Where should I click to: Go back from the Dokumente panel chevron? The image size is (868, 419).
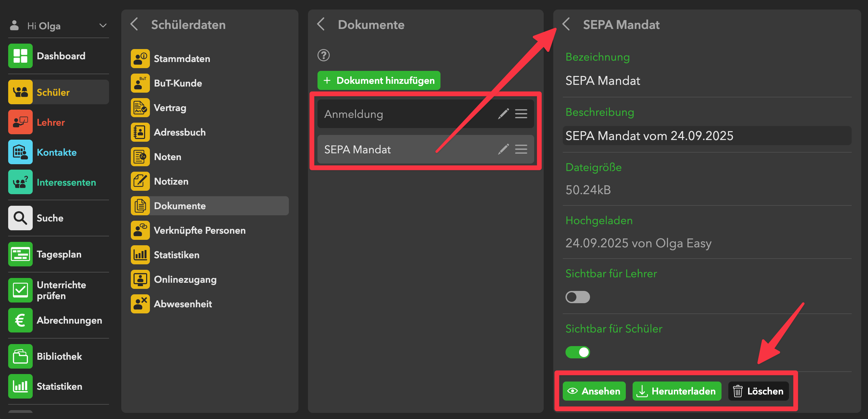(321, 25)
